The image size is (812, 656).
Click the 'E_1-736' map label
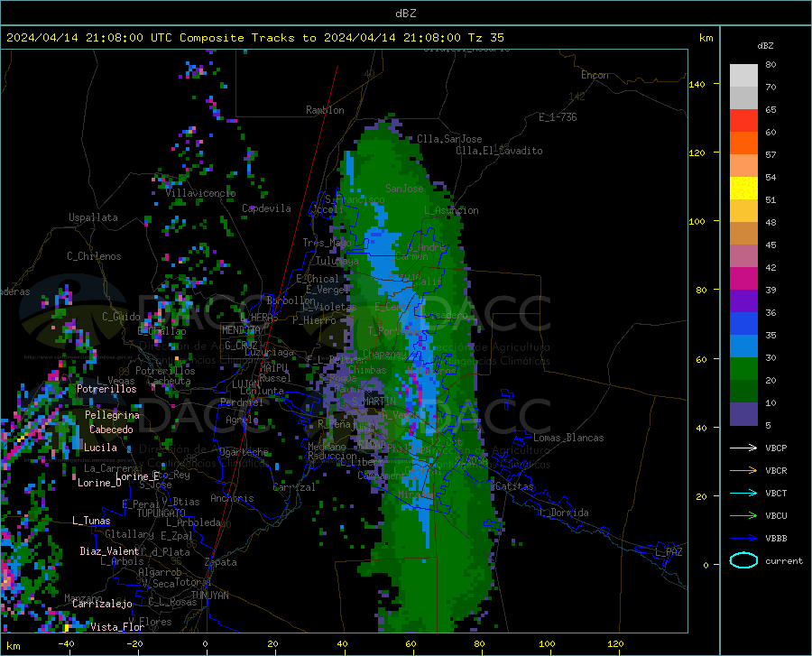pyautogui.click(x=558, y=117)
